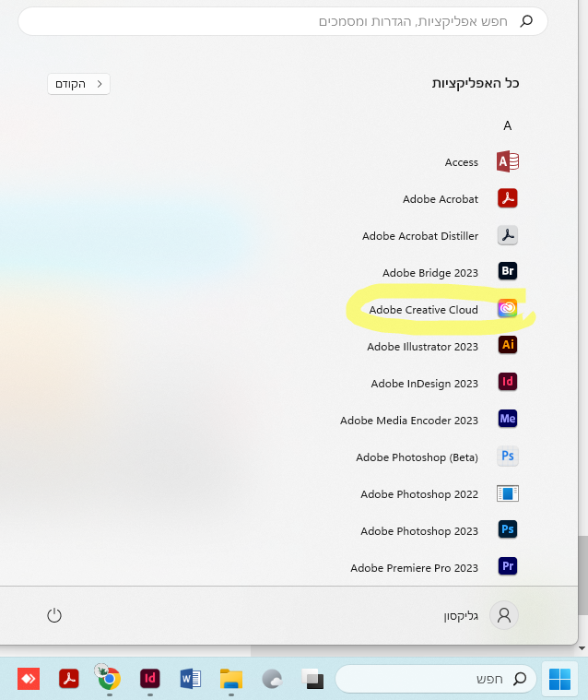Open Adobe Bridge 2023 Br icon
This screenshot has width=588, height=700.
click(x=508, y=271)
